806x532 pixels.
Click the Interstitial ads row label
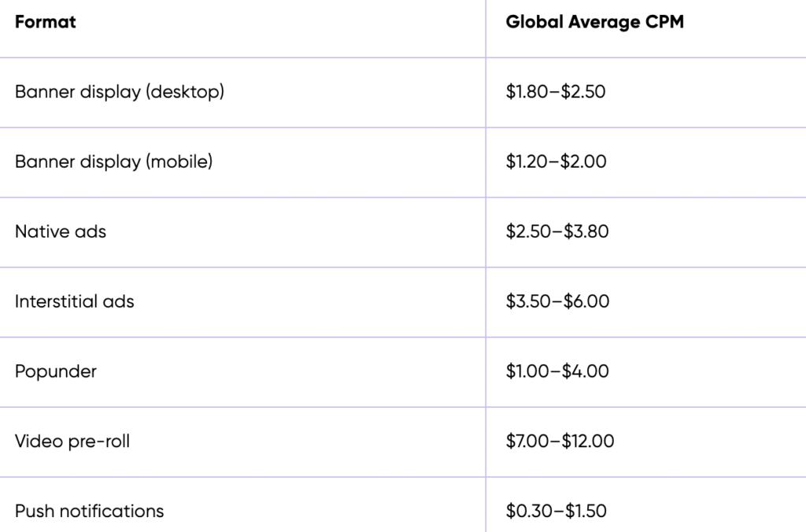click(75, 301)
